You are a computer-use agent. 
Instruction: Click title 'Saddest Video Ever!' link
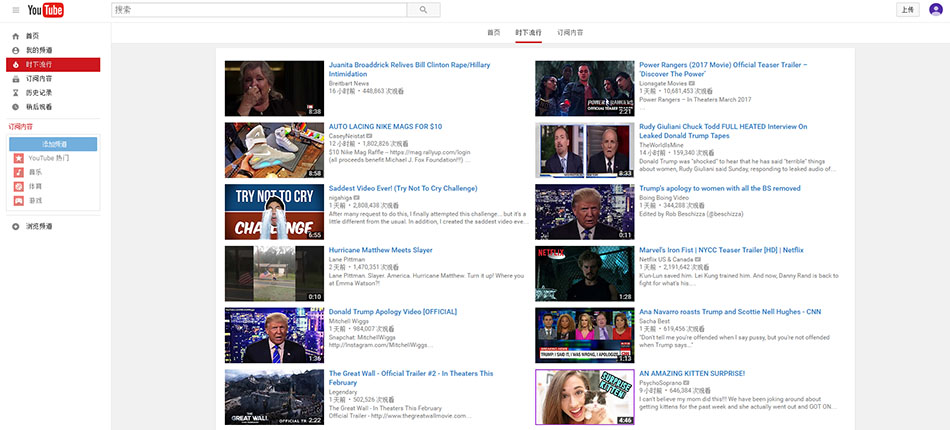(403, 188)
